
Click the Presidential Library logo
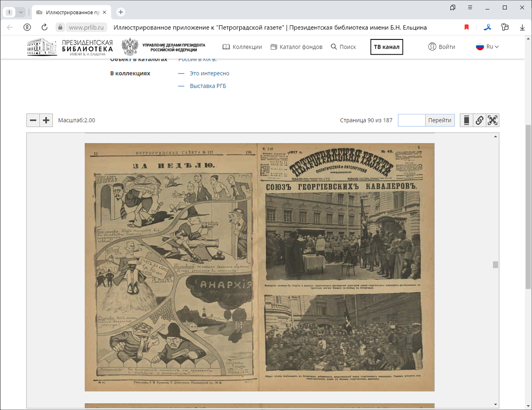pos(70,47)
